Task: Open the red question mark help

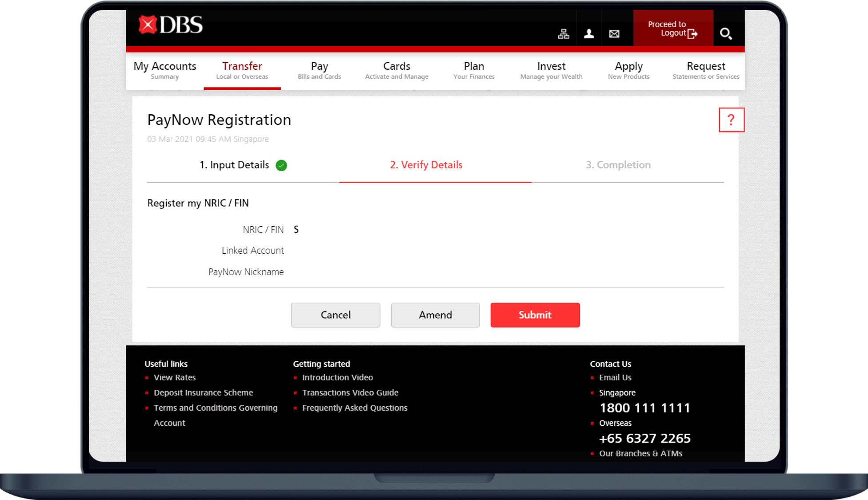Action: tap(731, 120)
